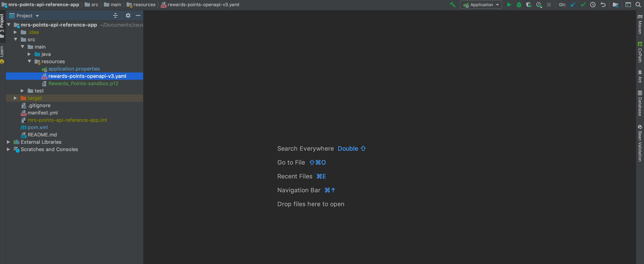Toggle the Database tool window tab

(x=640, y=103)
